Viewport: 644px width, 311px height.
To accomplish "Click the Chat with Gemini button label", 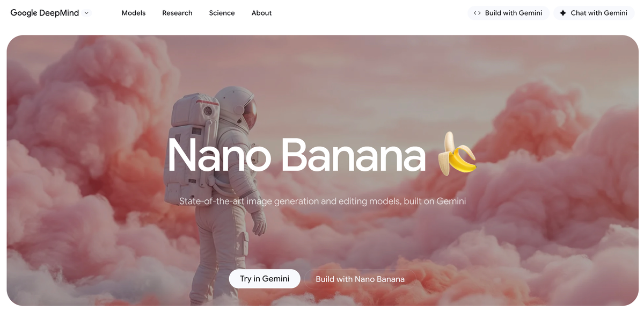I will [x=599, y=13].
